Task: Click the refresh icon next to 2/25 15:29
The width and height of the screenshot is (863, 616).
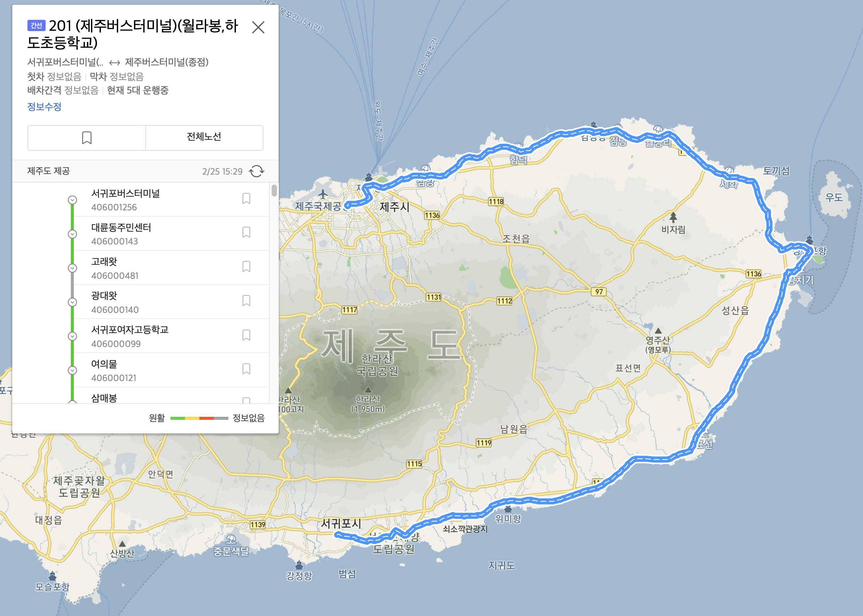Action: coord(256,171)
